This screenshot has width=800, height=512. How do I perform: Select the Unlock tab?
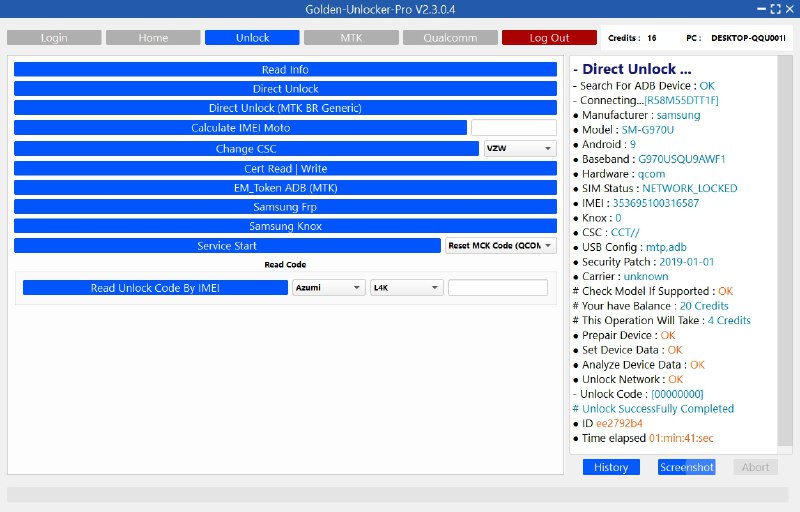point(252,38)
